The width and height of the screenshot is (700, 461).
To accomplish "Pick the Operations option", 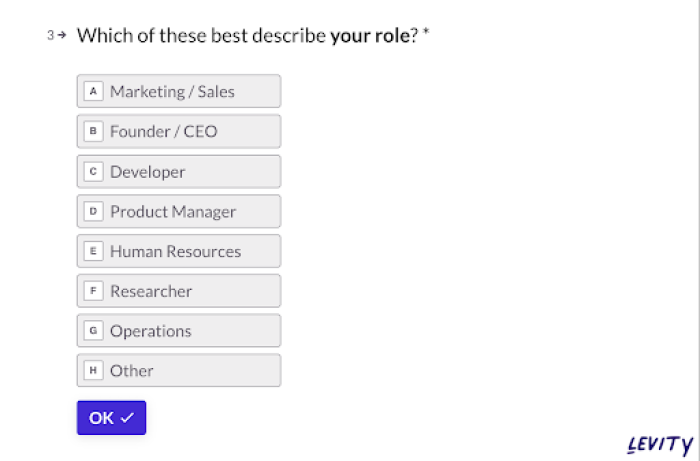I will click(x=179, y=330).
